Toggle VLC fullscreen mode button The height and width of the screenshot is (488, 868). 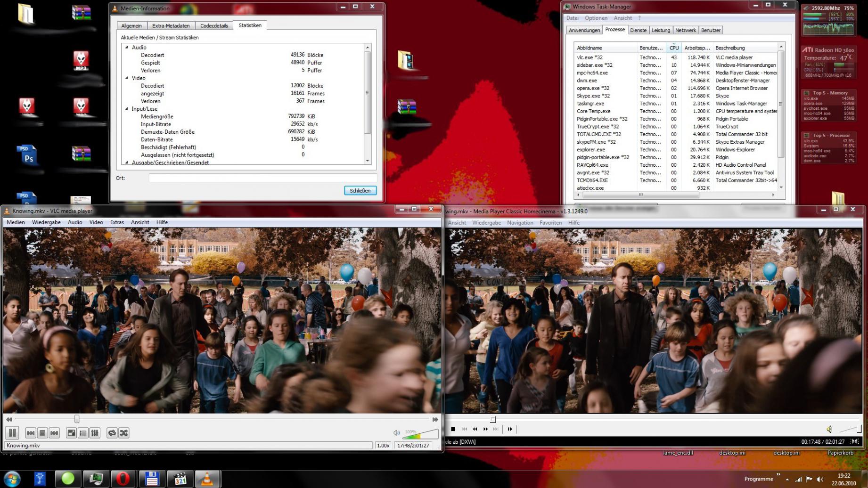coord(71,433)
